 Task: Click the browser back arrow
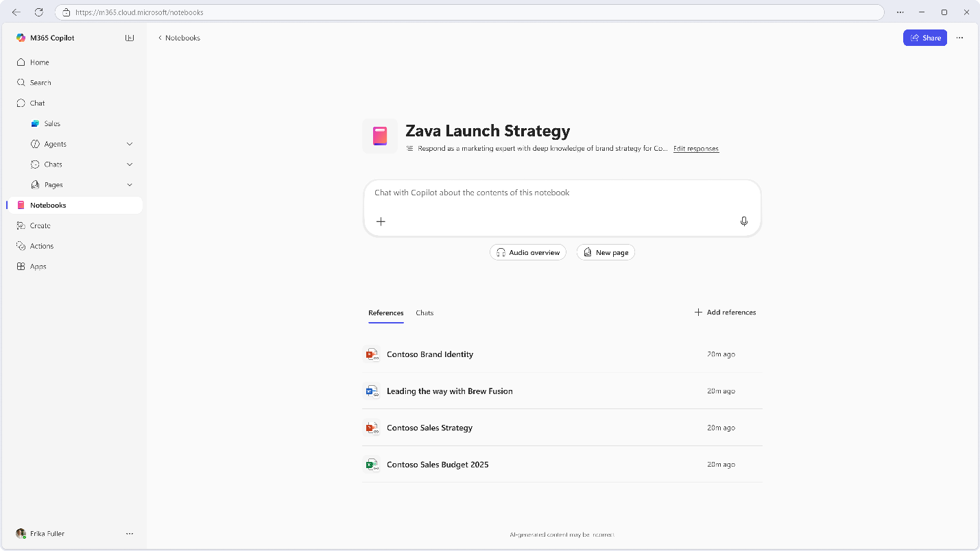16,12
